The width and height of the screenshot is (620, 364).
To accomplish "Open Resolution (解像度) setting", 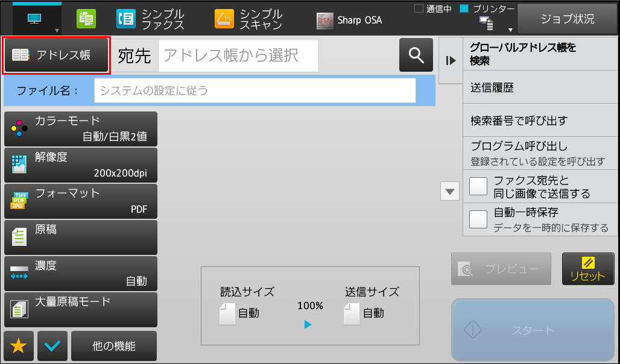I will point(81,165).
